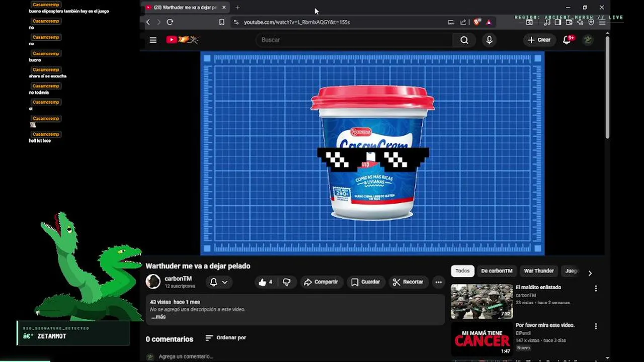The width and height of the screenshot is (644, 362).
Task: Click the Brave VPN shield icon
Action: click(x=591, y=22)
